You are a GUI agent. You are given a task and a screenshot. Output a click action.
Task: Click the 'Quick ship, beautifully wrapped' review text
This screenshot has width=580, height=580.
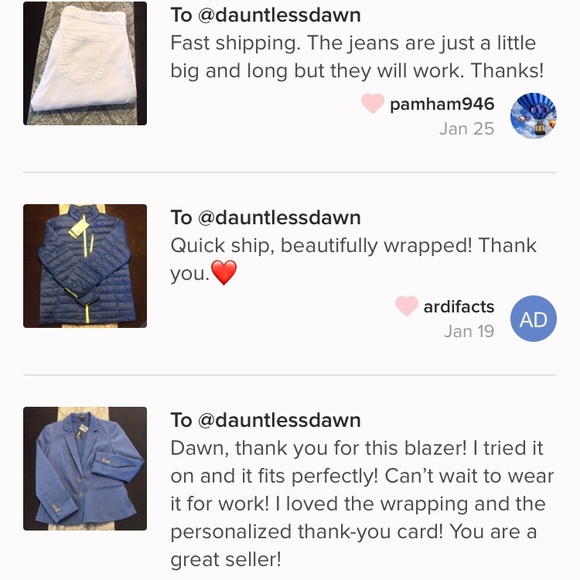(353, 260)
